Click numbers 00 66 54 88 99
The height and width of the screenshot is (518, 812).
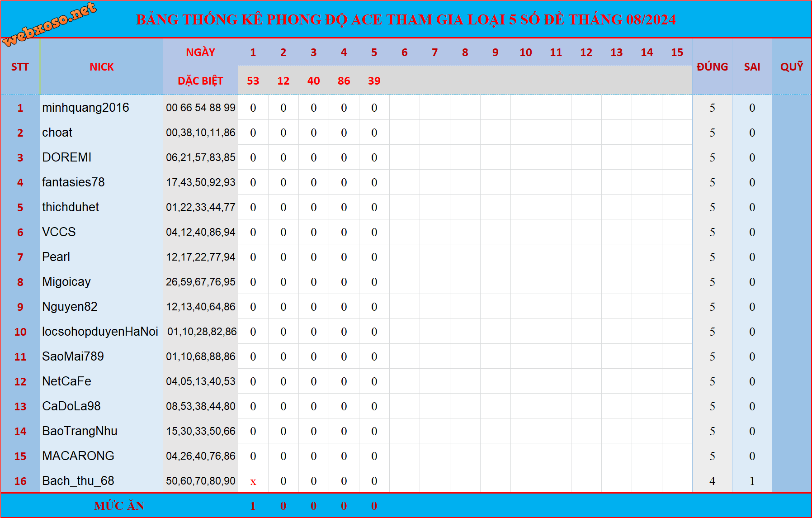click(201, 108)
